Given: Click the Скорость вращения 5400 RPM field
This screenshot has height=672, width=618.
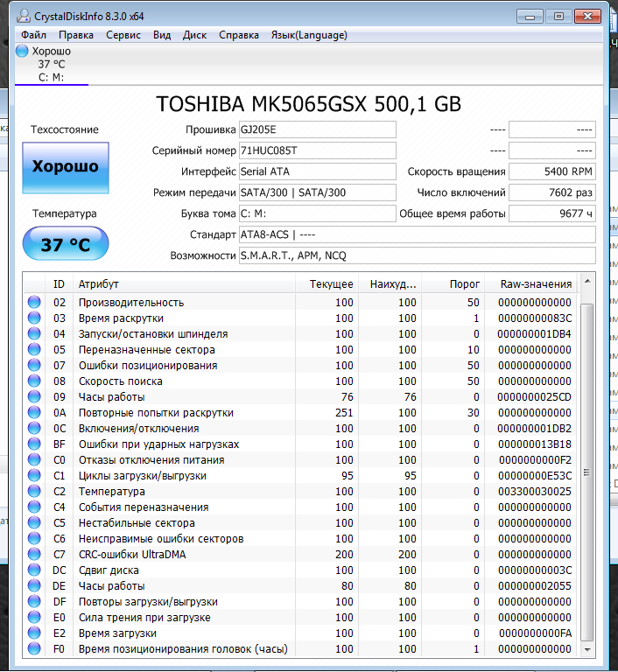Looking at the screenshot, I should (x=552, y=171).
